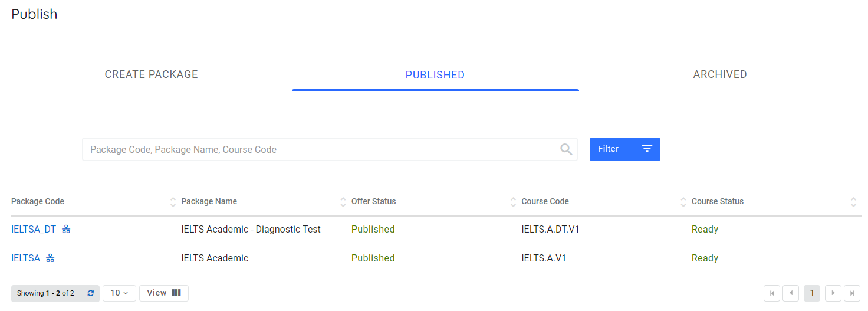Viewport: 868px width, 311px height.
Task: Open the Archived tab
Action: (720, 74)
